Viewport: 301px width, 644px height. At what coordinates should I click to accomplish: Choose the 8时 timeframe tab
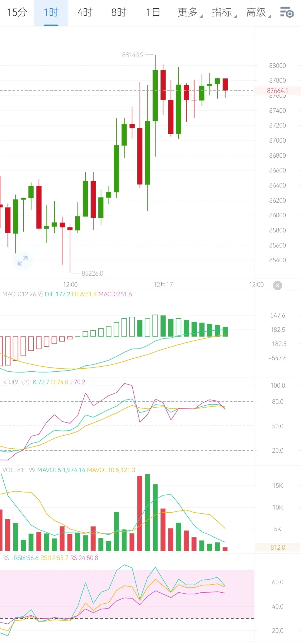point(119,12)
